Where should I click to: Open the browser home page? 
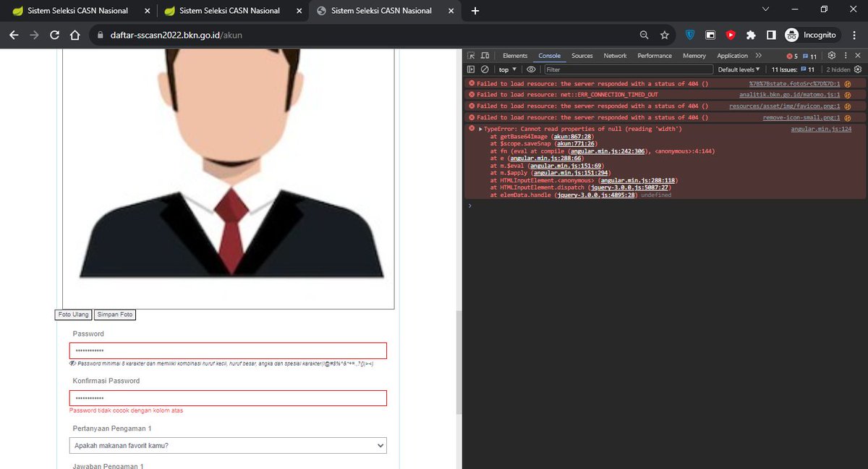click(x=75, y=35)
